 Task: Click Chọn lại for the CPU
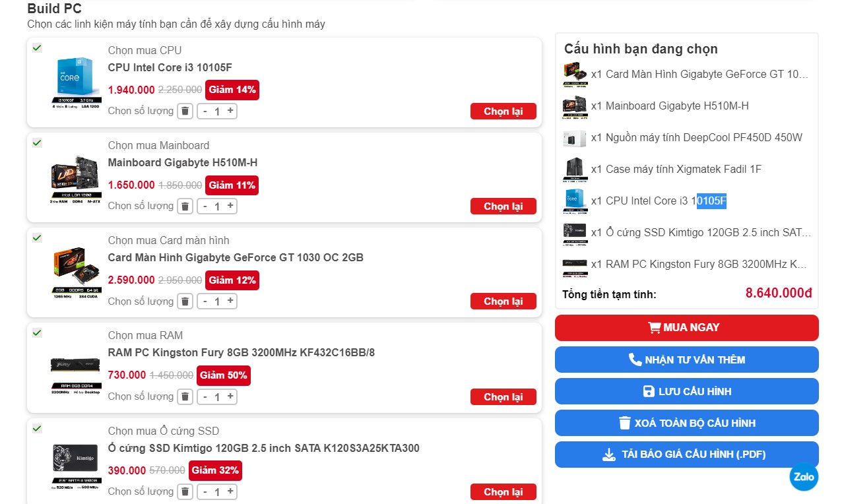503,111
